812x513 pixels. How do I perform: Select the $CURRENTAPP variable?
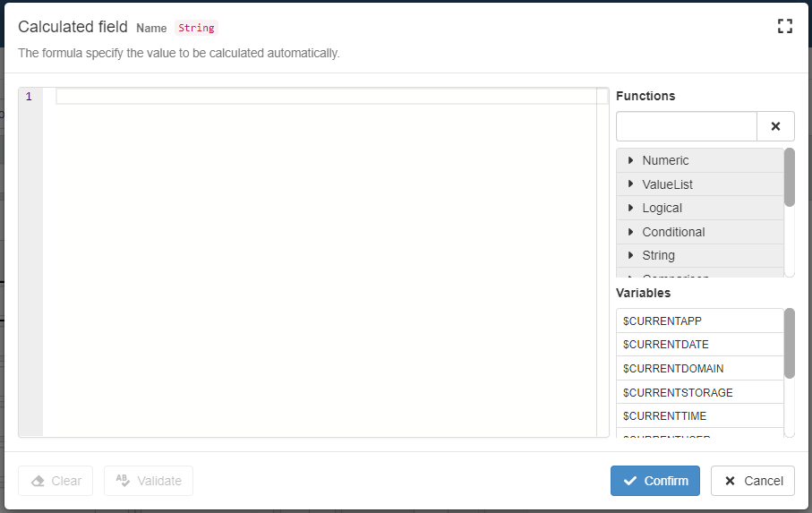[662, 321]
